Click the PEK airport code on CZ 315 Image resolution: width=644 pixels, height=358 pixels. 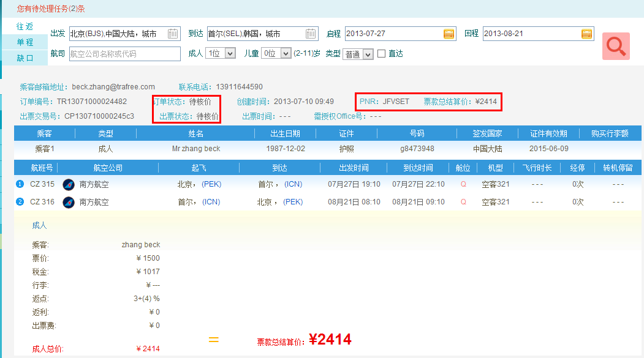point(211,184)
